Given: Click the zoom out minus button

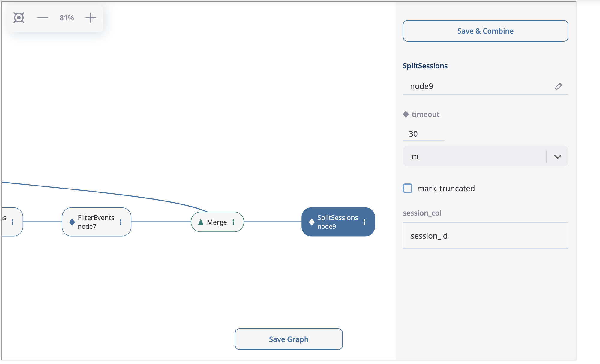Looking at the screenshot, I should point(43,18).
